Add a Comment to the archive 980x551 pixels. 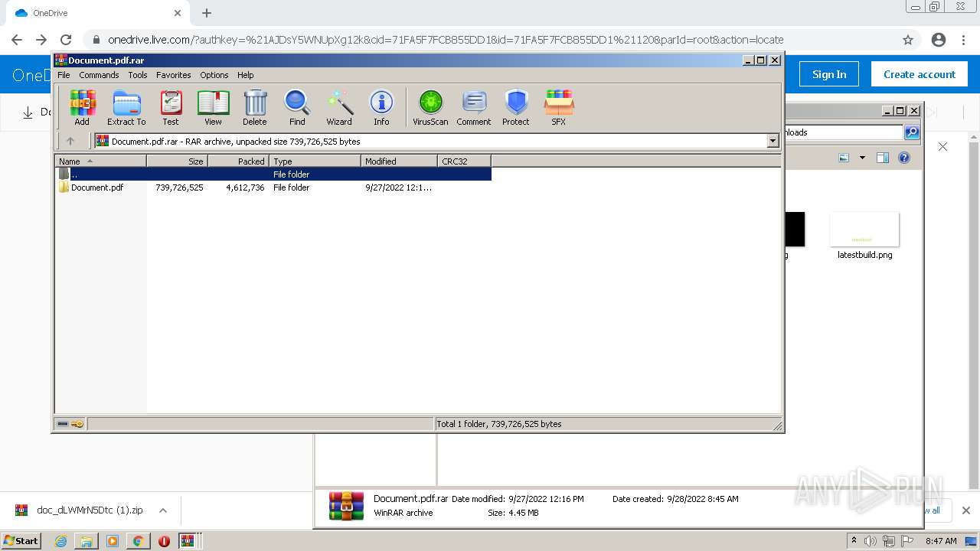474,107
